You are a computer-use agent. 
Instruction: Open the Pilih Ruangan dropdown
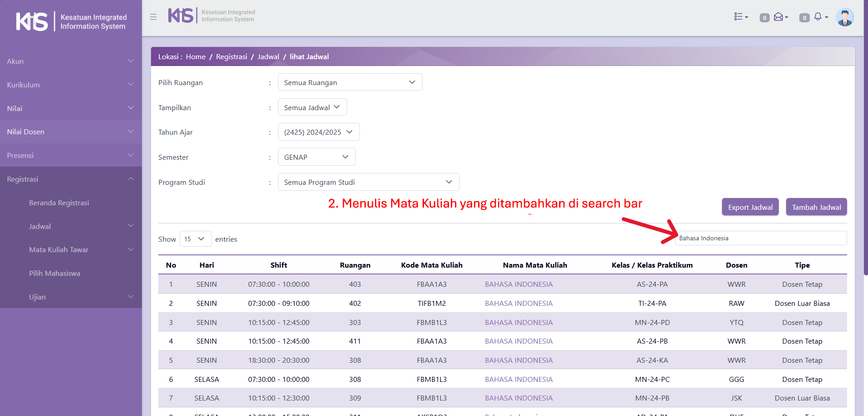pos(350,82)
